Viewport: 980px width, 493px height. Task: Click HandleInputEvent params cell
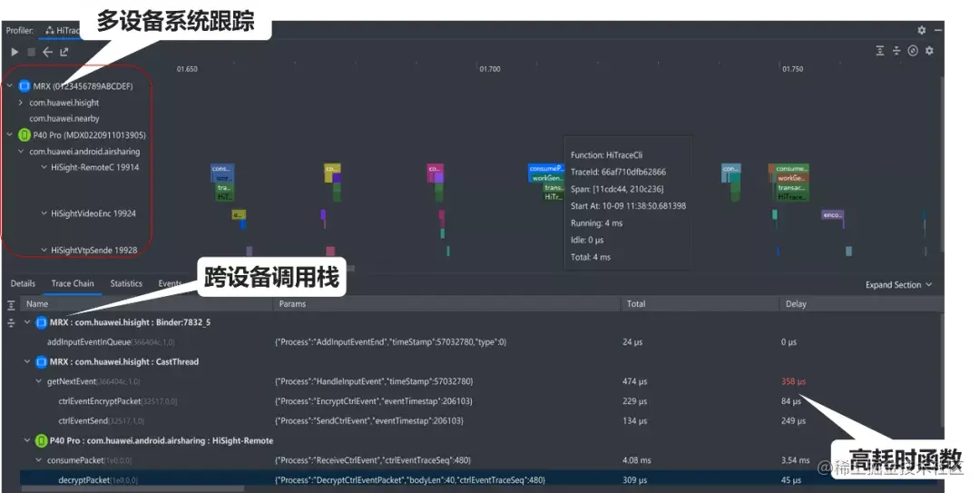tap(374, 381)
